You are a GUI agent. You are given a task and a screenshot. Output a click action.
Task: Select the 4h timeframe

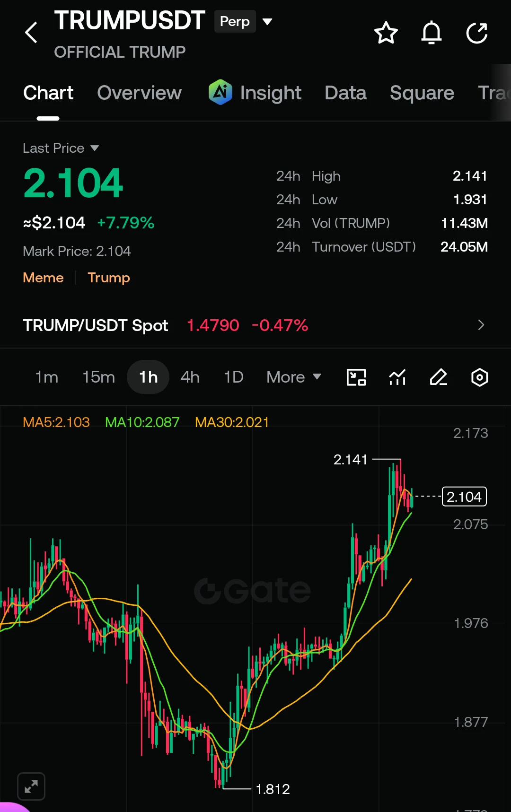(x=190, y=377)
